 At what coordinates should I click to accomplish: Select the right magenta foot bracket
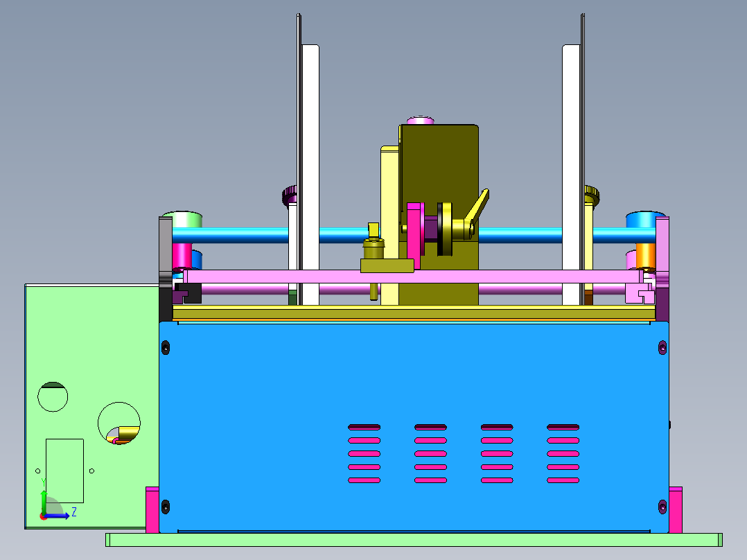[x=676, y=509]
